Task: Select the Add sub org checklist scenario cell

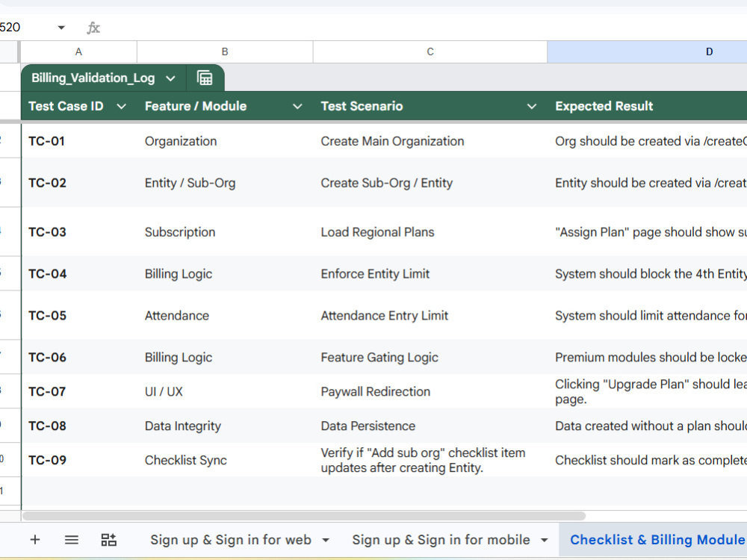Action: point(430,460)
